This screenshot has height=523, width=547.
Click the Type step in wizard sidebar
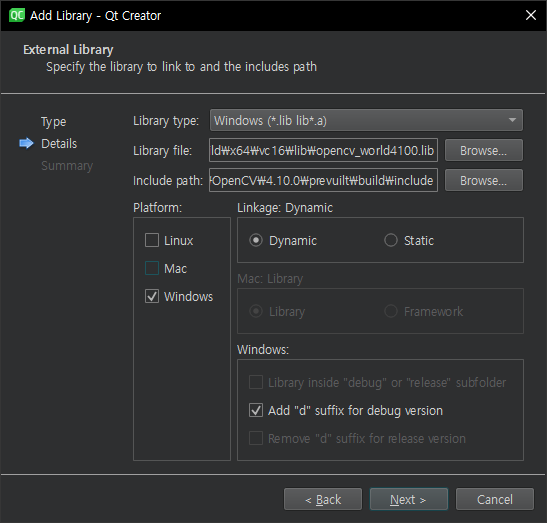(53, 122)
